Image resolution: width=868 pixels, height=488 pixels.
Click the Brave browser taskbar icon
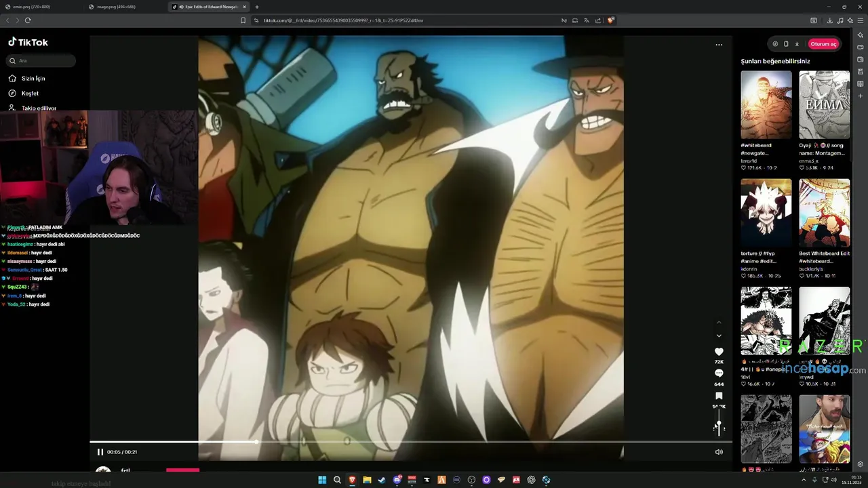[x=352, y=480]
